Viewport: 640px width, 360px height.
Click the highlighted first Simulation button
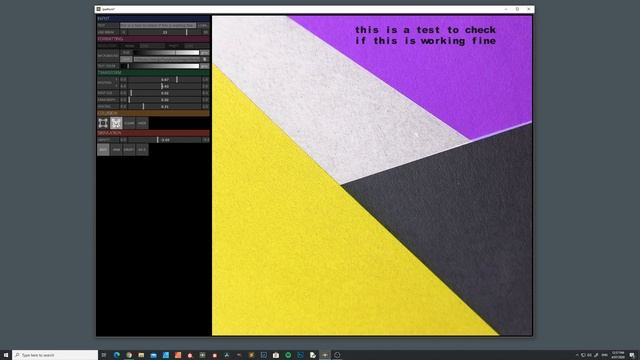coord(103,149)
